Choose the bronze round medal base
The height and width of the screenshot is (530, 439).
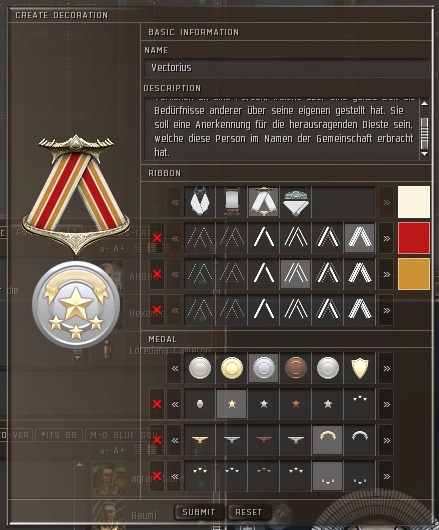[x=296, y=368]
